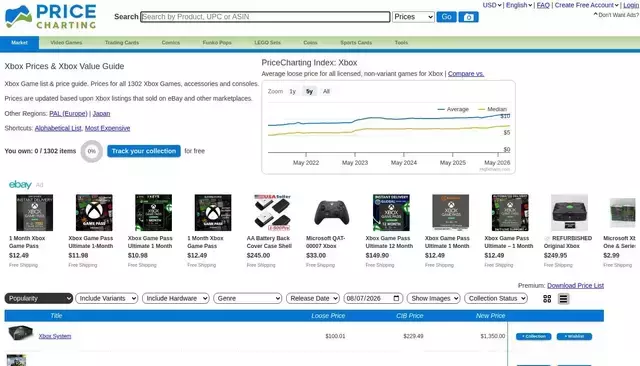Open the Microsoft QAT-00007 Xbox controller image
Viewport: 640px width, 366px height.
click(331, 213)
